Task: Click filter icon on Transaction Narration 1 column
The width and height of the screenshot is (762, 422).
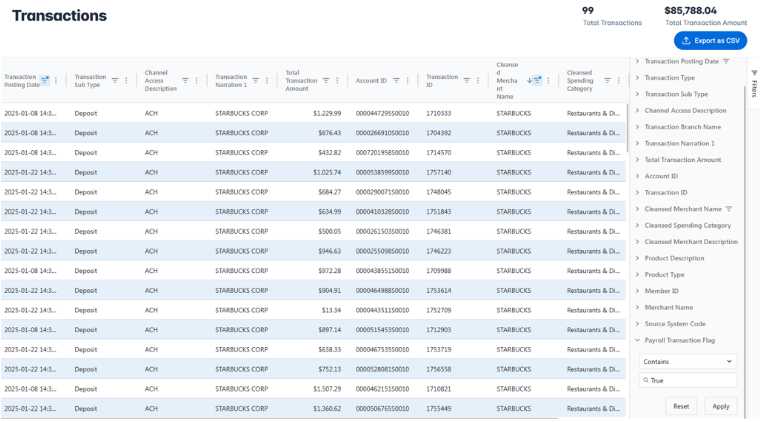Action: point(255,80)
